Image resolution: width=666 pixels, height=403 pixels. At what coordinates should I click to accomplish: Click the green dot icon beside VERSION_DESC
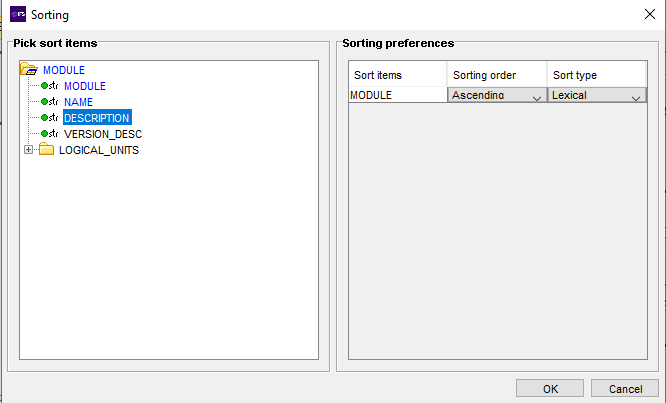(44, 134)
